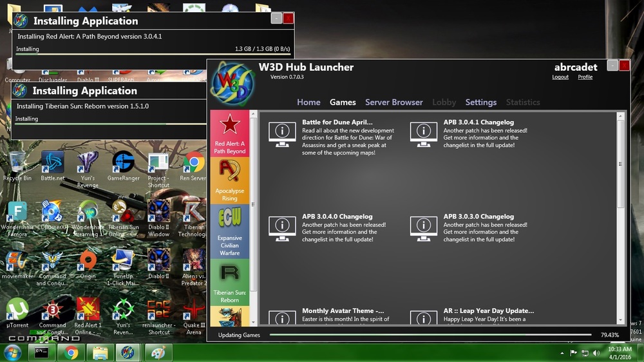Open Monthly Avatar Theme news headline
The height and width of the screenshot is (362, 644).
point(343,310)
